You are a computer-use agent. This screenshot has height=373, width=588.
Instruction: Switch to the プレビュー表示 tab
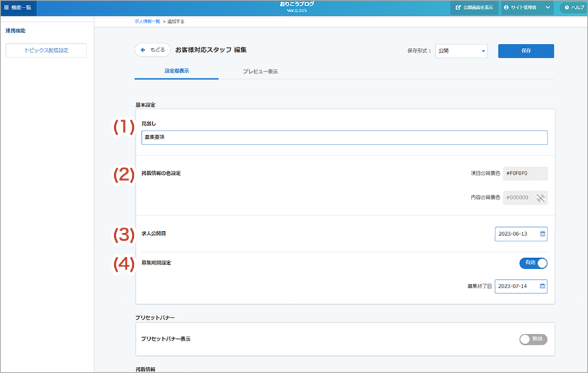pos(260,71)
